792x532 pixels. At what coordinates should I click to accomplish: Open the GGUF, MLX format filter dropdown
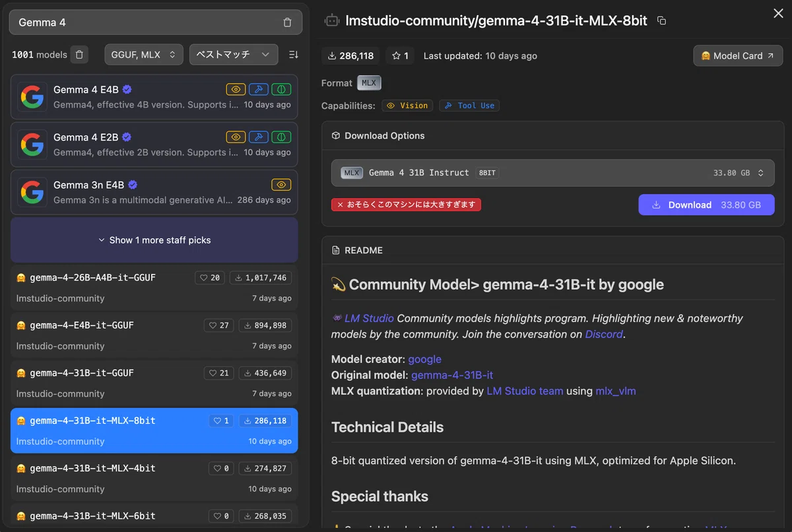click(x=144, y=55)
